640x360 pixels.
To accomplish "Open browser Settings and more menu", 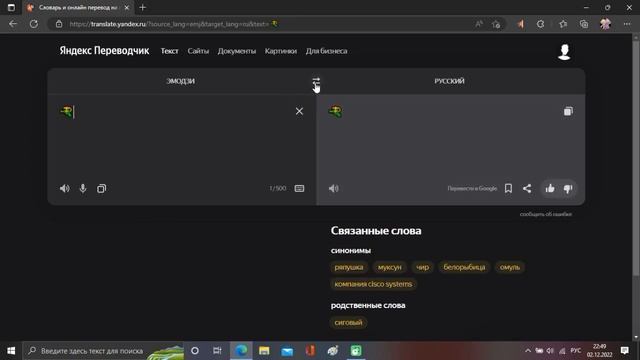I will tap(627, 24).
